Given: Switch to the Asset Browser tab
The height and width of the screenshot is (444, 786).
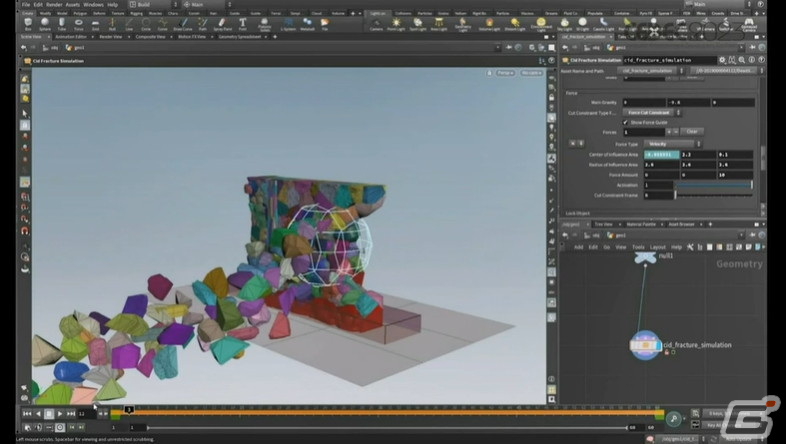Looking at the screenshot, I should pyautogui.click(x=681, y=225).
